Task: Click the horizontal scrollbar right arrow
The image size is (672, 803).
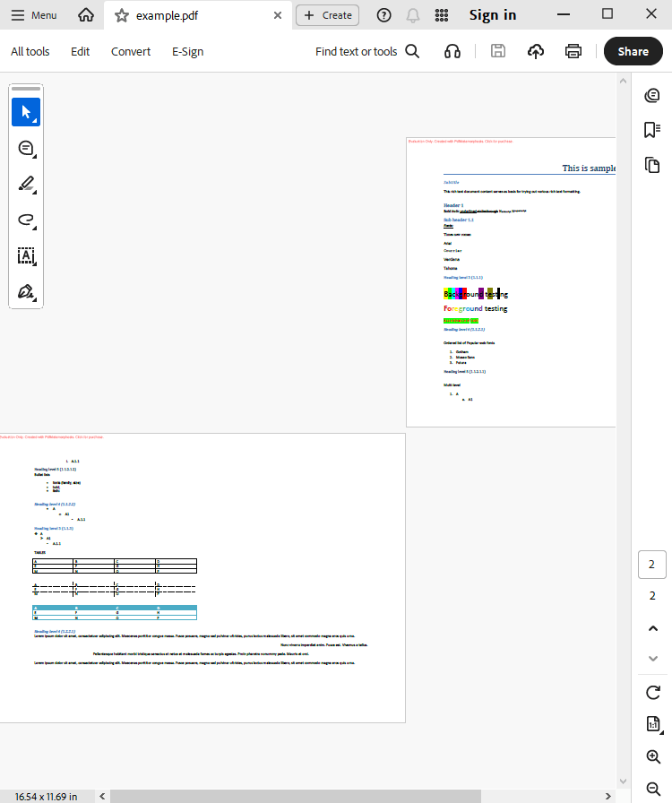Action: [608, 797]
